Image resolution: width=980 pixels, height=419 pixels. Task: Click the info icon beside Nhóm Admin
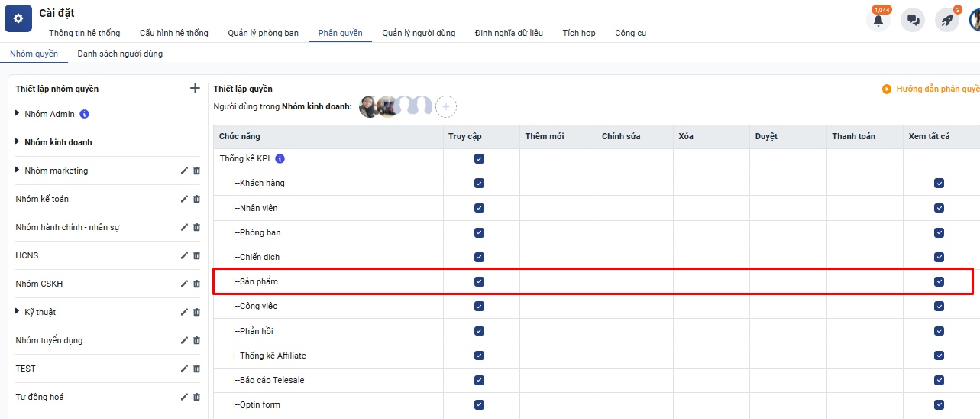[x=85, y=114]
